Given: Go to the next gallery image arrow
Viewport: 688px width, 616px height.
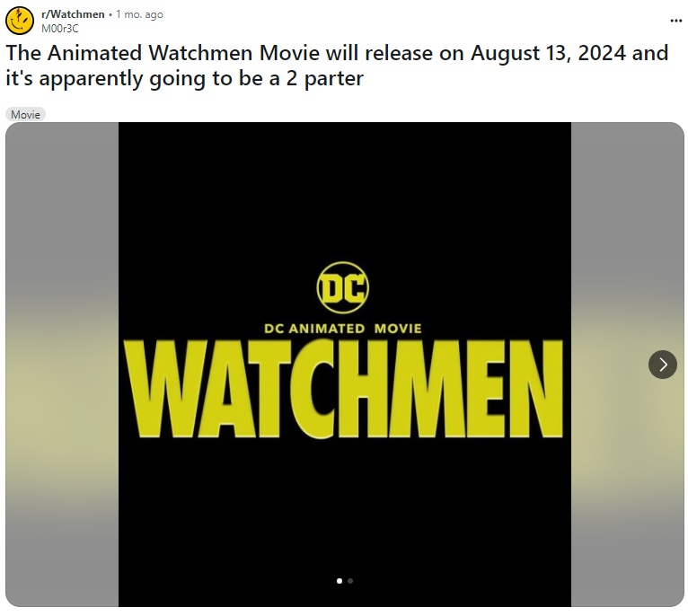Looking at the screenshot, I should [663, 365].
